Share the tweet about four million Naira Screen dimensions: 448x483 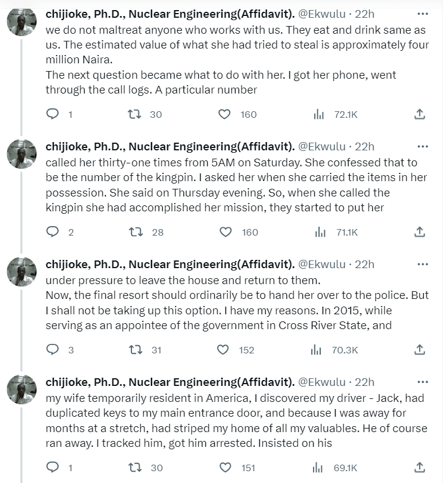tap(420, 114)
